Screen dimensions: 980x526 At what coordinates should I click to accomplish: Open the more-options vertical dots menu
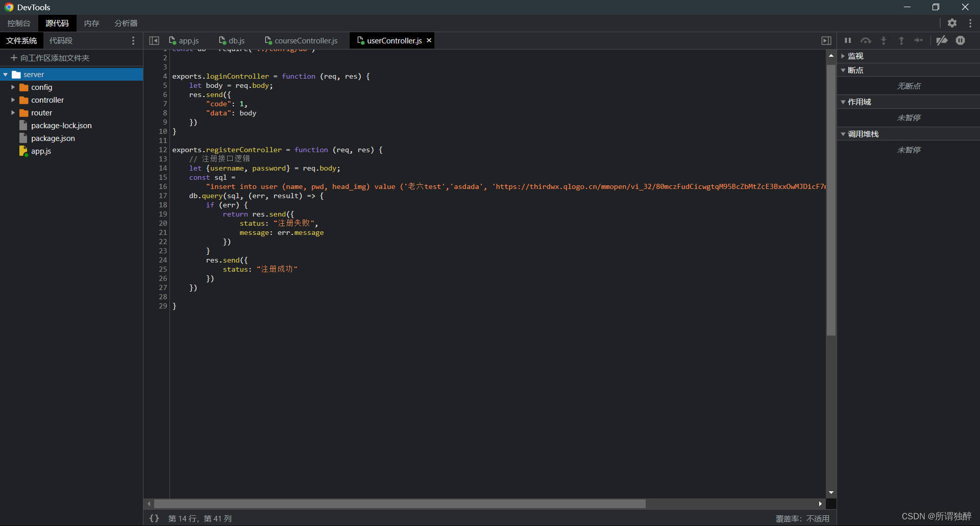tap(970, 23)
